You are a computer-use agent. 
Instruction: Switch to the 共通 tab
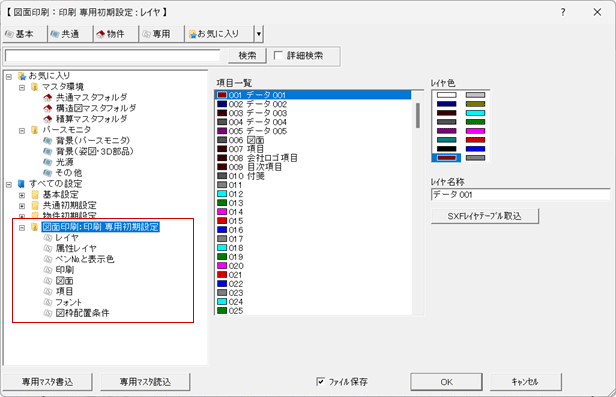[x=70, y=34]
